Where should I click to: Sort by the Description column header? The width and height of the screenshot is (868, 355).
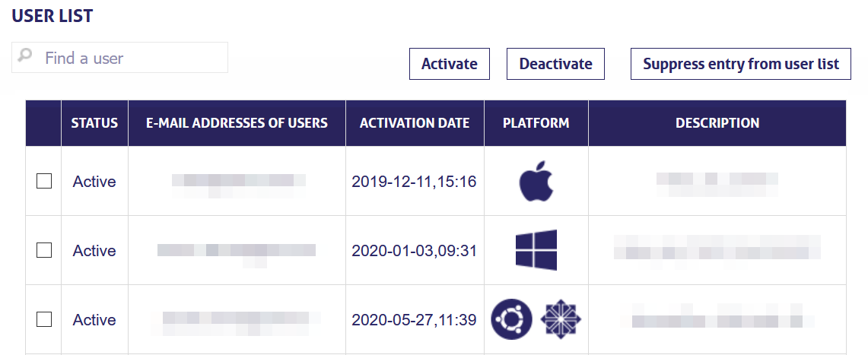point(717,122)
